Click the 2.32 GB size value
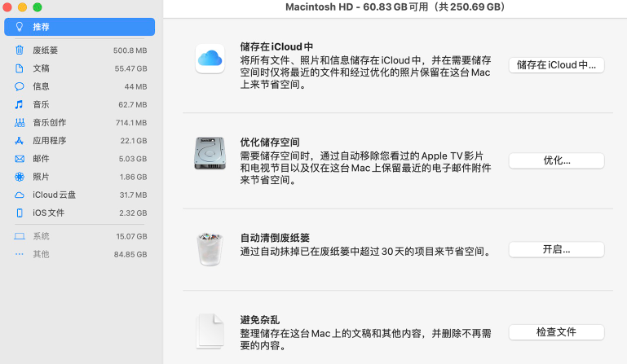This screenshot has width=627, height=364. 133,213
